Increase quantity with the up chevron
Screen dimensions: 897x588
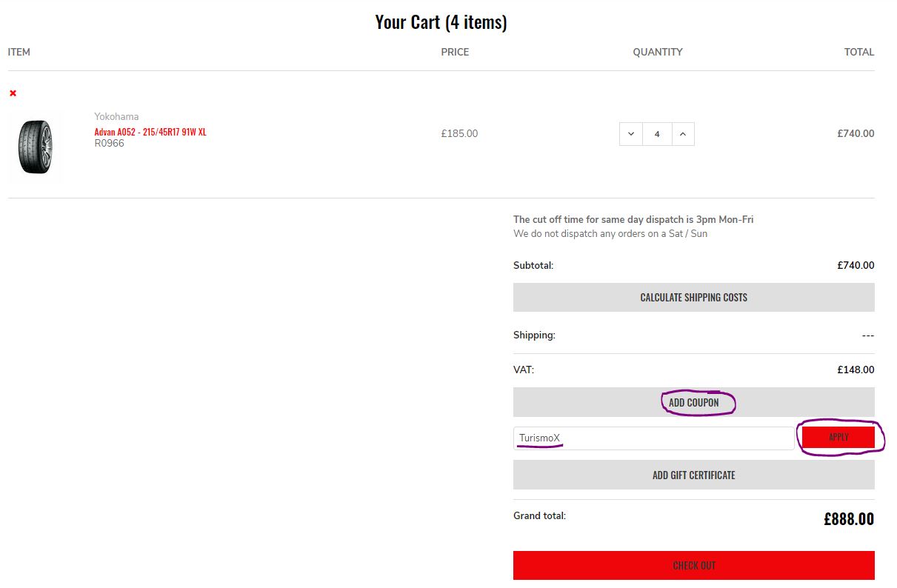[x=683, y=134]
